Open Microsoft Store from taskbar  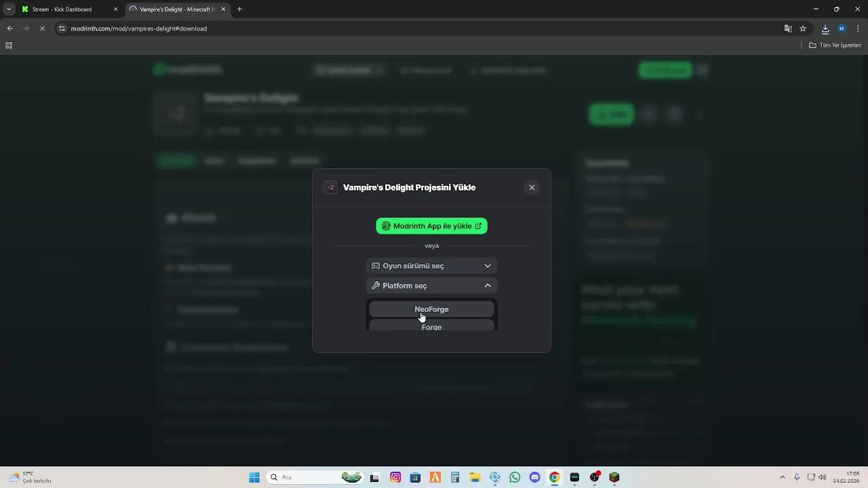(415, 477)
